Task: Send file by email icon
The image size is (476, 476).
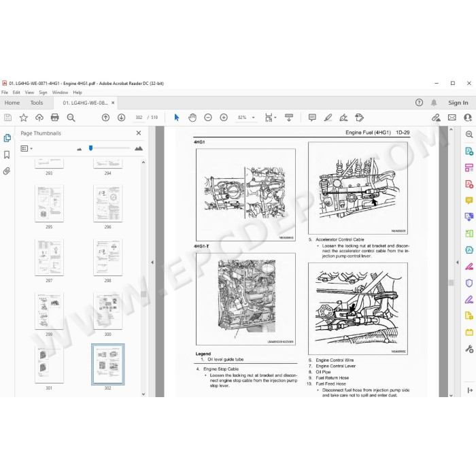Action: [x=452, y=118]
